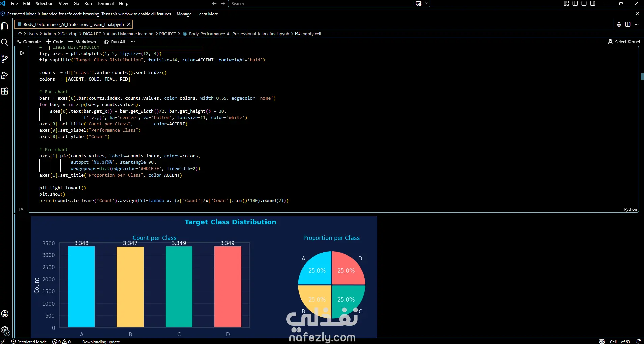Click Cell 1 of 63 in the status bar
The image size is (644, 344).
620,341
